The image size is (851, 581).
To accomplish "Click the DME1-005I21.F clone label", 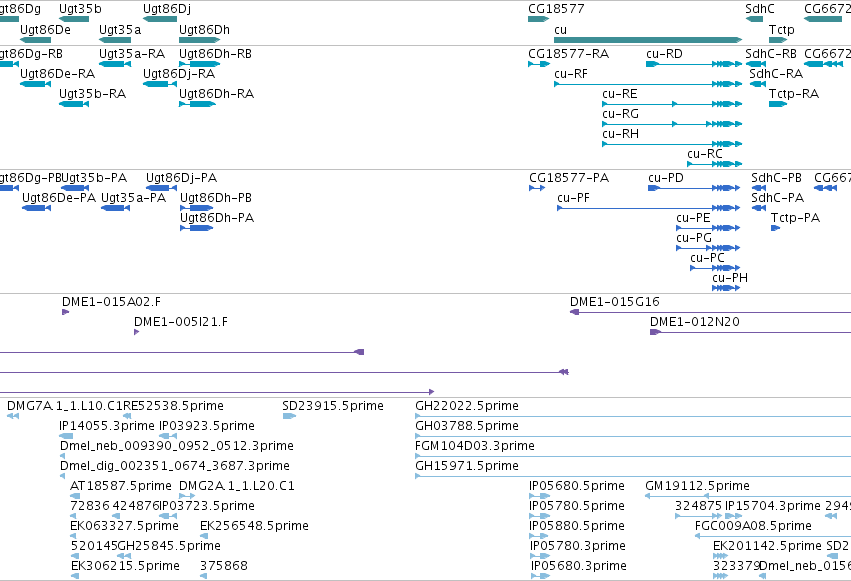I will pyautogui.click(x=181, y=322).
